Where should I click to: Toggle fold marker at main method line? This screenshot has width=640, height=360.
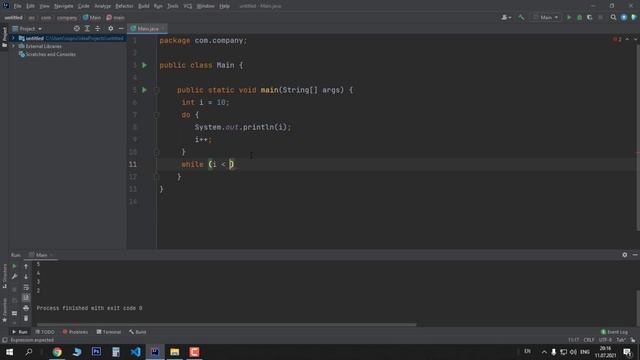(156, 90)
